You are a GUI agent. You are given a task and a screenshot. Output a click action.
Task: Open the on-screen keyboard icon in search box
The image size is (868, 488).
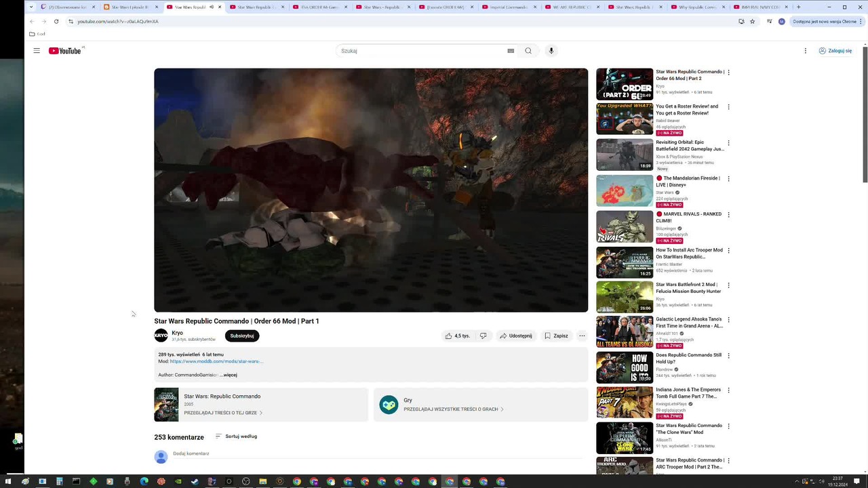pos(511,51)
